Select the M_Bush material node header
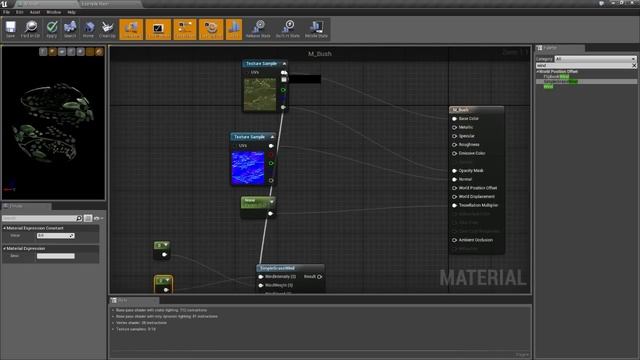This screenshot has height=360, width=640. [476, 110]
